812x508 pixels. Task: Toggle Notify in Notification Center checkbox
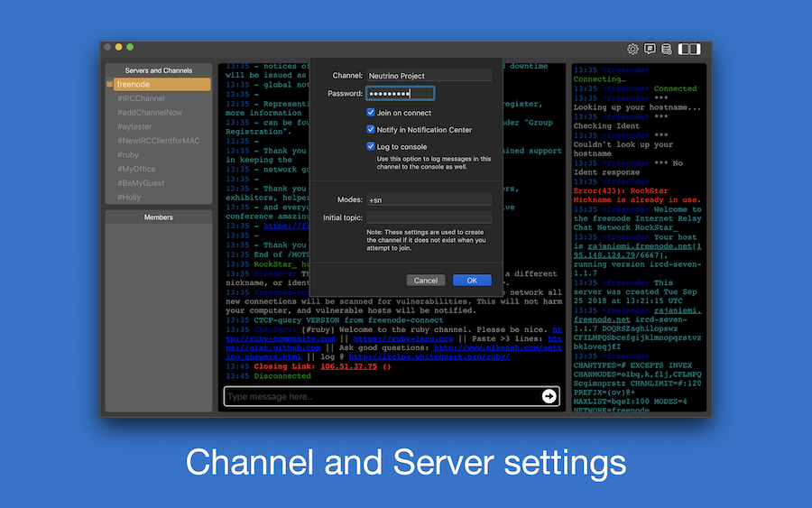click(371, 129)
